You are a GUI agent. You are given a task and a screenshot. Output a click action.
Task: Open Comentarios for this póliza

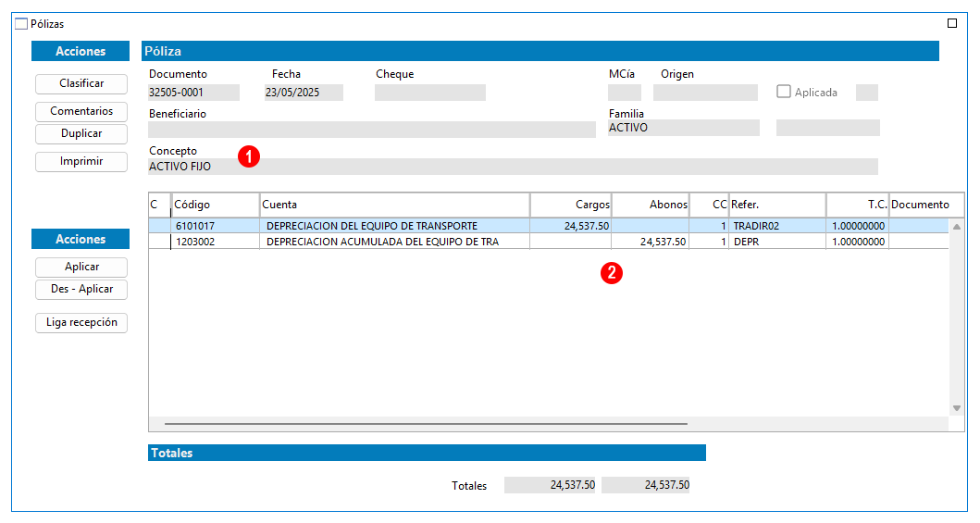tap(81, 111)
